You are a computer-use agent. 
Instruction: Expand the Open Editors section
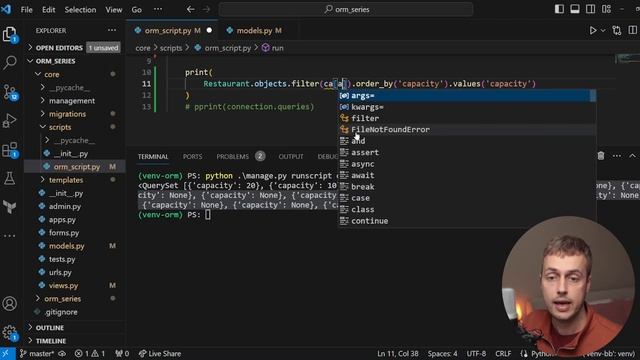(x=59, y=48)
